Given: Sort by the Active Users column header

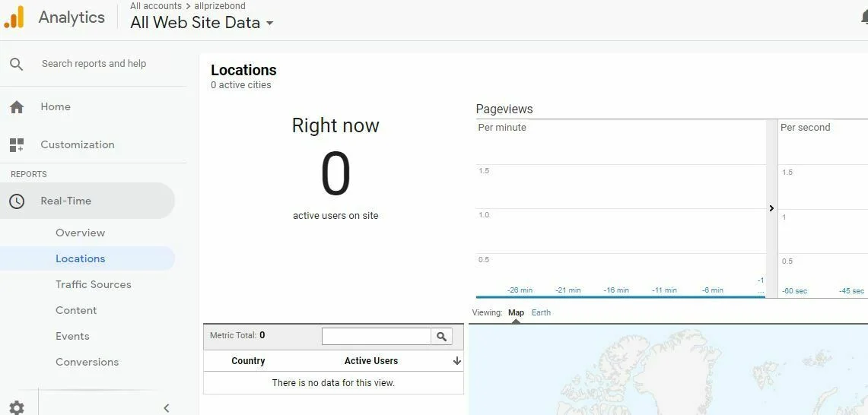Looking at the screenshot, I should [x=371, y=361].
